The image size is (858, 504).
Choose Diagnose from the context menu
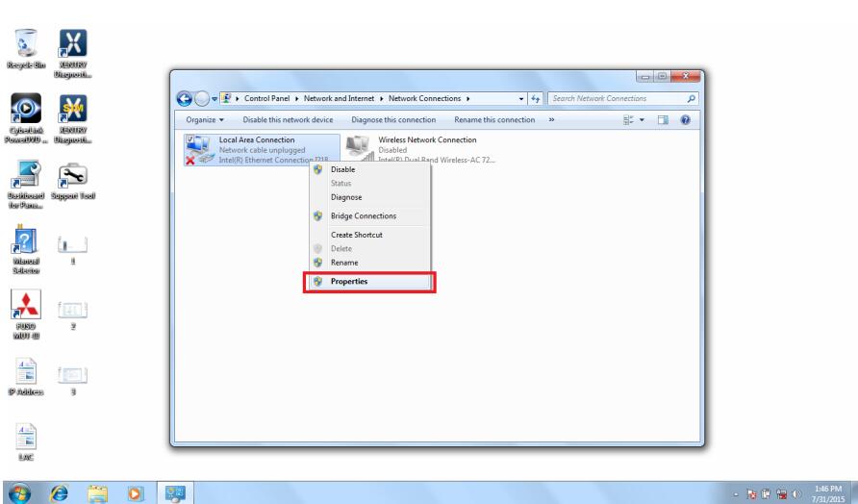pos(370,197)
